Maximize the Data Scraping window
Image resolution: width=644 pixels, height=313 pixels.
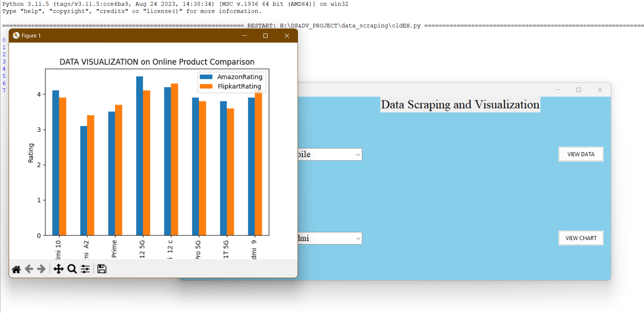(x=579, y=90)
